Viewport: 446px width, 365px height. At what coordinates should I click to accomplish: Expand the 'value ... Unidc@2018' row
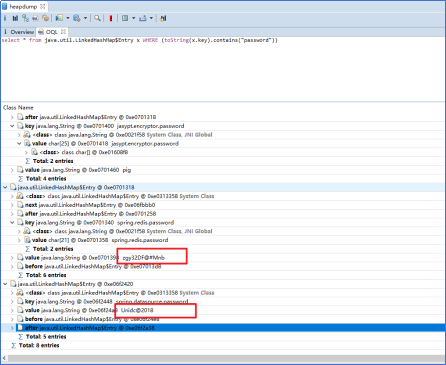click(12, 310)
